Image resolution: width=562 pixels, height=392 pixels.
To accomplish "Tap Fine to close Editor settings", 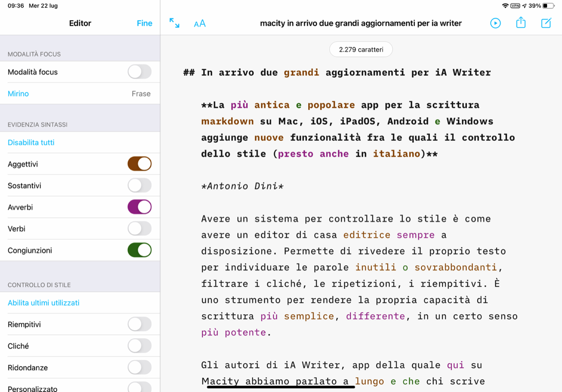I will (x=144, y=23).
